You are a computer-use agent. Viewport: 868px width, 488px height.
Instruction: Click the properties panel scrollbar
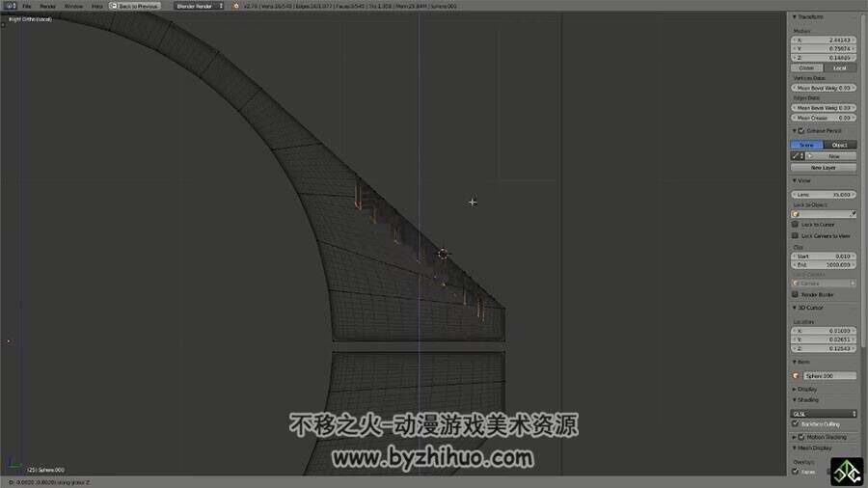click(x=862, y=182)
